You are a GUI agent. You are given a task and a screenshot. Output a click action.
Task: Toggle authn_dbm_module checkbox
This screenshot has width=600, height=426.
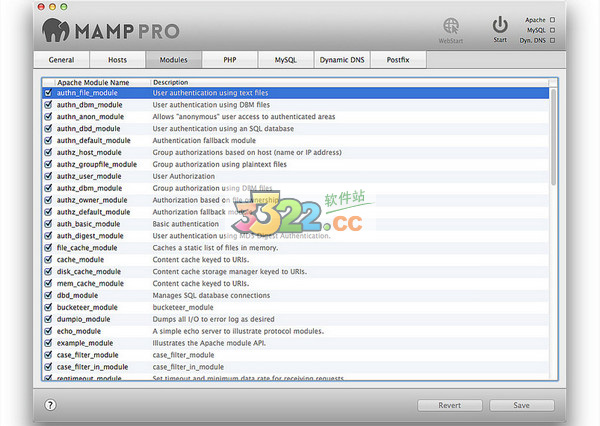click(x=48, y=104)
